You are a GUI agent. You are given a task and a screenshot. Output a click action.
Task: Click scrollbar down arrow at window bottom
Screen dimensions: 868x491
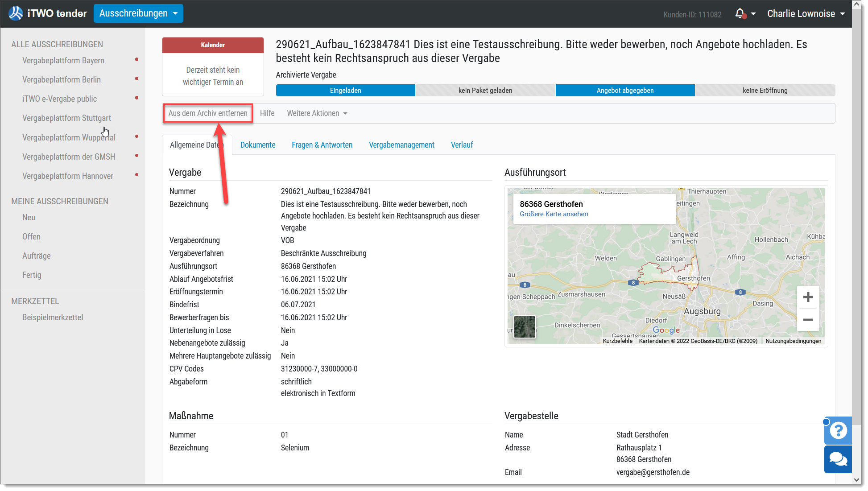[857, 480]
